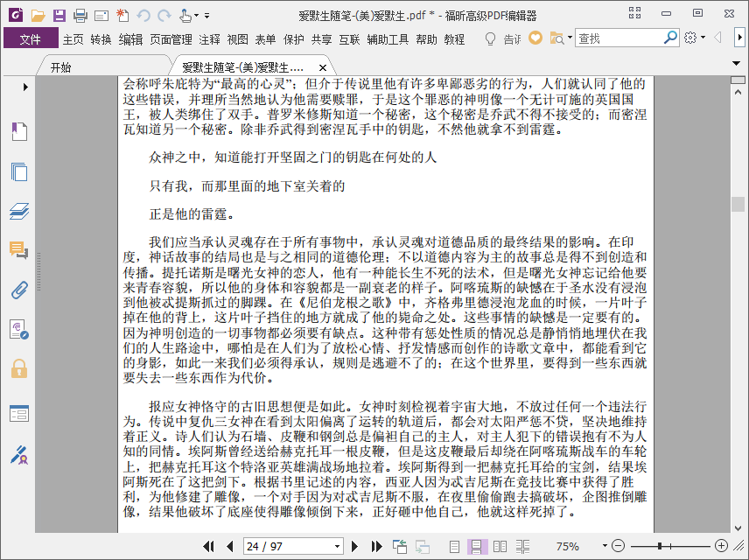Open the 转换 ribbon tab
Image resolution: width=749 pixels, height=560 pixels.
pos(101,39)
